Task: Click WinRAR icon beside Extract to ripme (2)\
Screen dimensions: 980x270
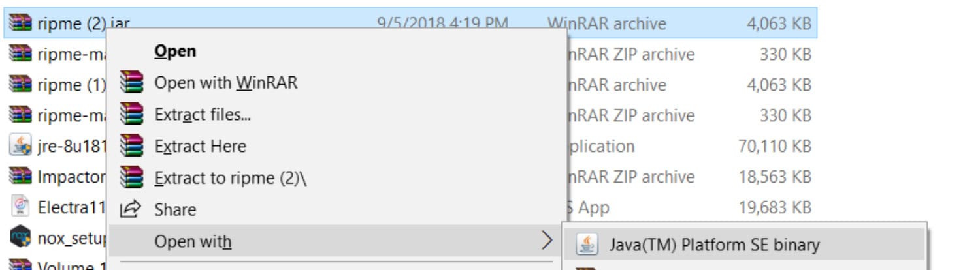Action: click(x=131, y=177)
